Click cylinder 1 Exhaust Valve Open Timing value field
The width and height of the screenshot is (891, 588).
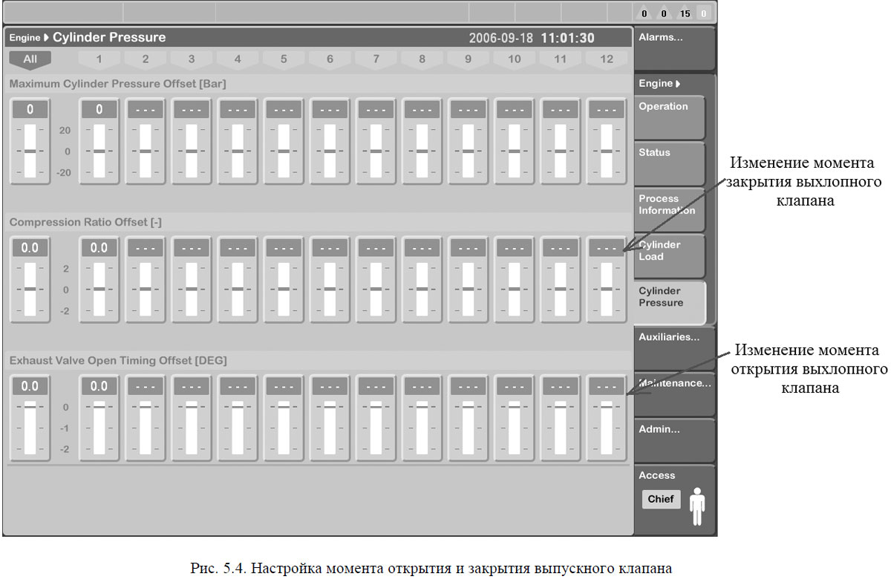pyautogui.click(x=99, y=386)
